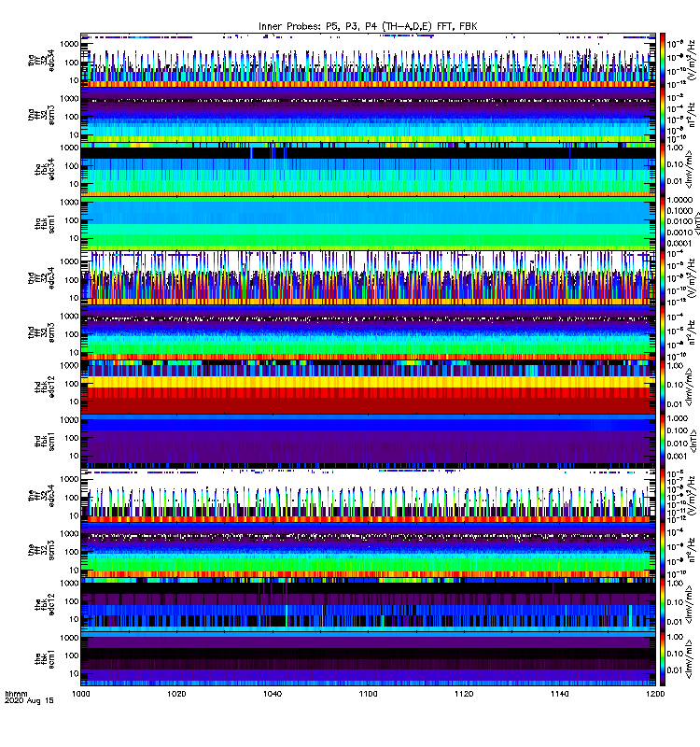Click the tha fbk scm1 spectrogram panel

(368, 224)
